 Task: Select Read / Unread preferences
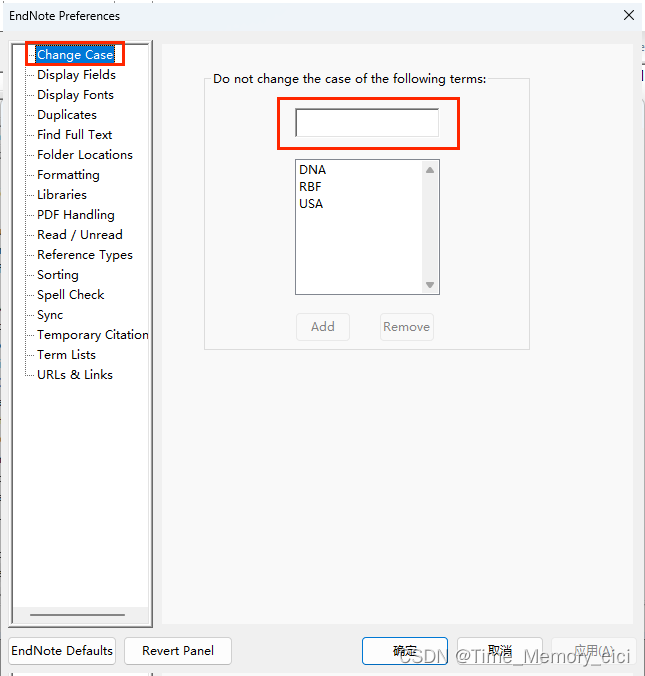(80, 235)
